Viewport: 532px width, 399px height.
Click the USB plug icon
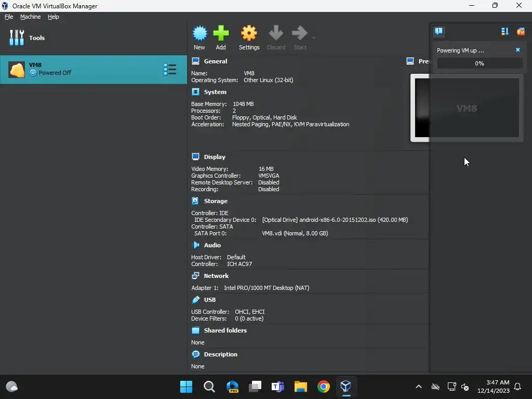click(195, 300)
